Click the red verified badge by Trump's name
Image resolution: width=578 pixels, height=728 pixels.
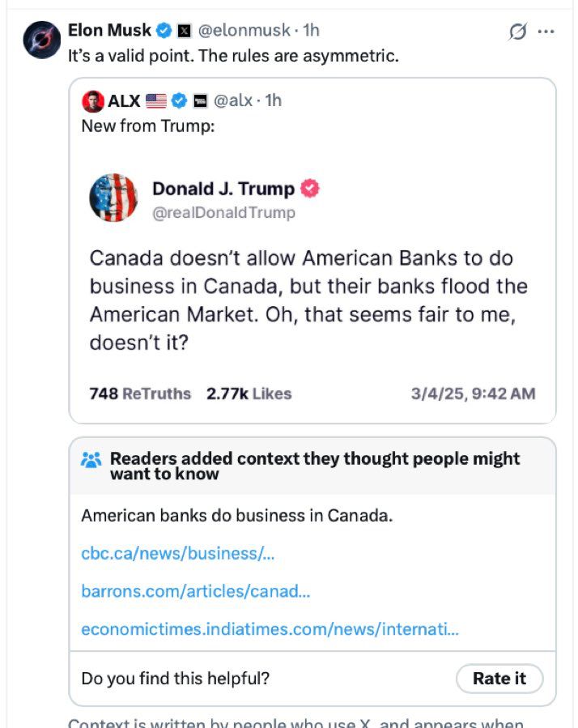(310, 189)
